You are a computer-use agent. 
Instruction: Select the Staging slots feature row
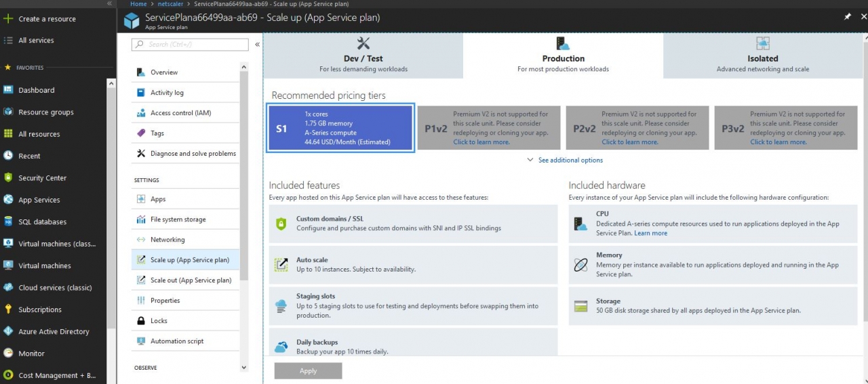pos(413,306)
